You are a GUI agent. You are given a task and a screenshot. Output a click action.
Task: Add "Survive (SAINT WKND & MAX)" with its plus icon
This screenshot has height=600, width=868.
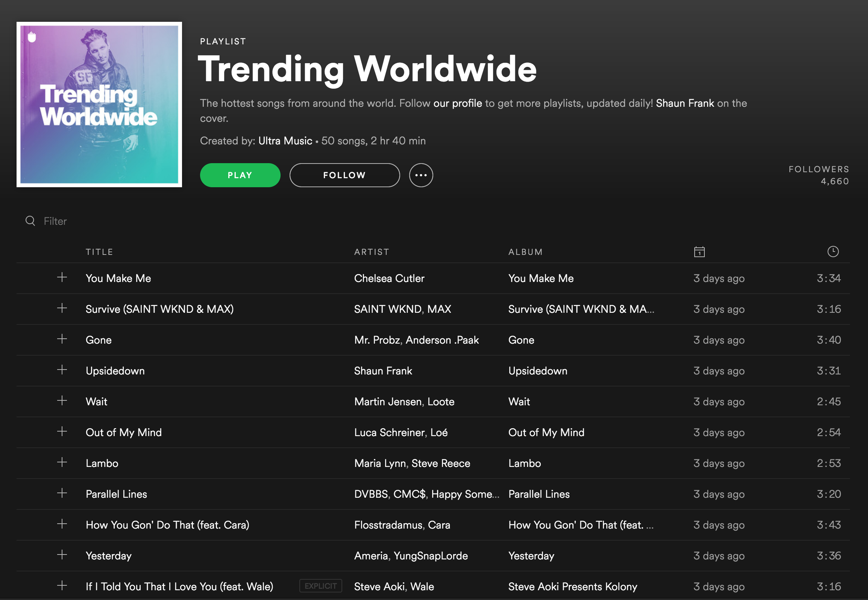pos(62,308)
